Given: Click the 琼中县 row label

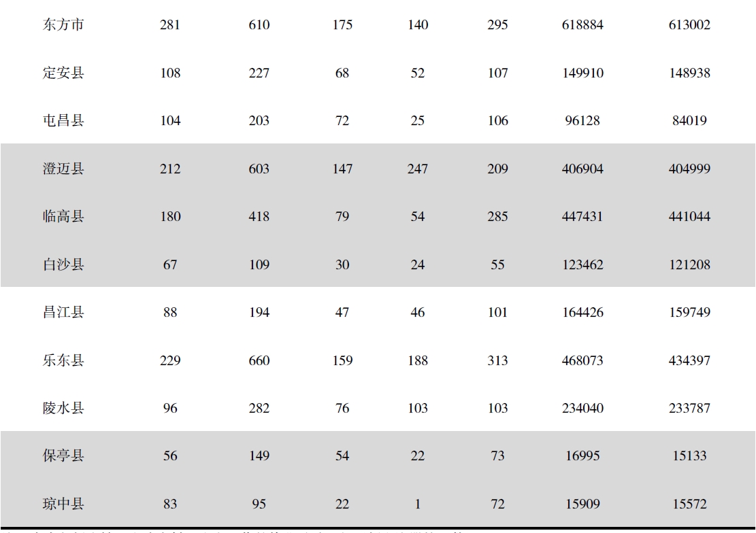Looking at the screenshot, I should (x=63, y=504).
